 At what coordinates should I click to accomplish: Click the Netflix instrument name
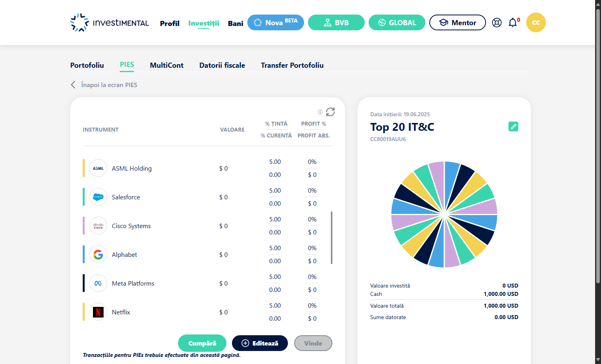(121, 312)
